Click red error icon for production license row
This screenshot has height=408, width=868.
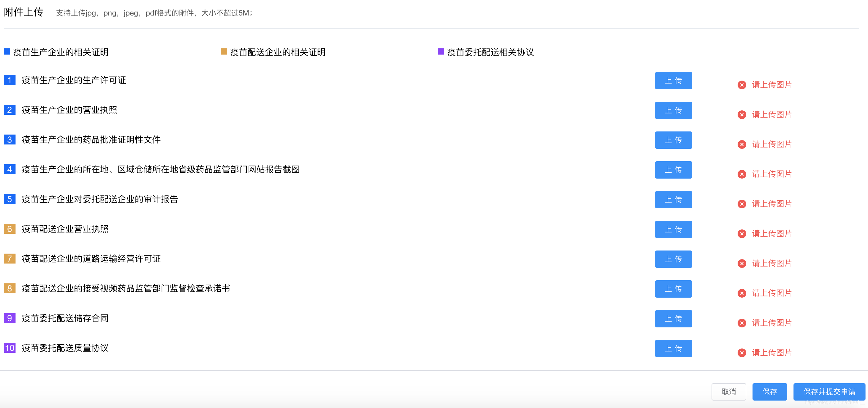coord(742,85)
